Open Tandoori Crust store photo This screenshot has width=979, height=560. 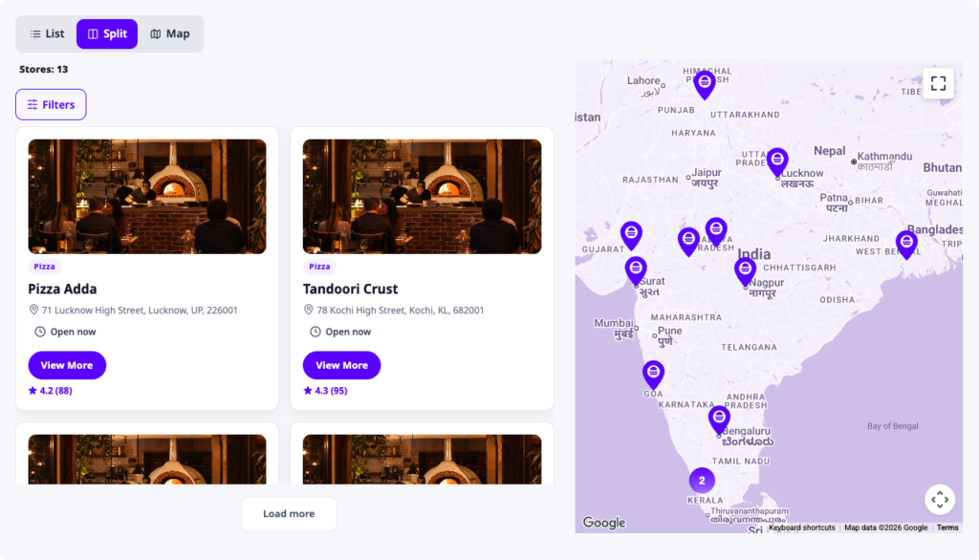(422, 196)
